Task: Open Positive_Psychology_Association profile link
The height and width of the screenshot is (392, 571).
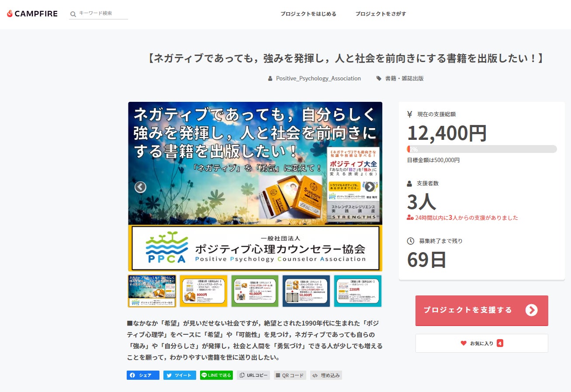Action: tap(318, 78)
